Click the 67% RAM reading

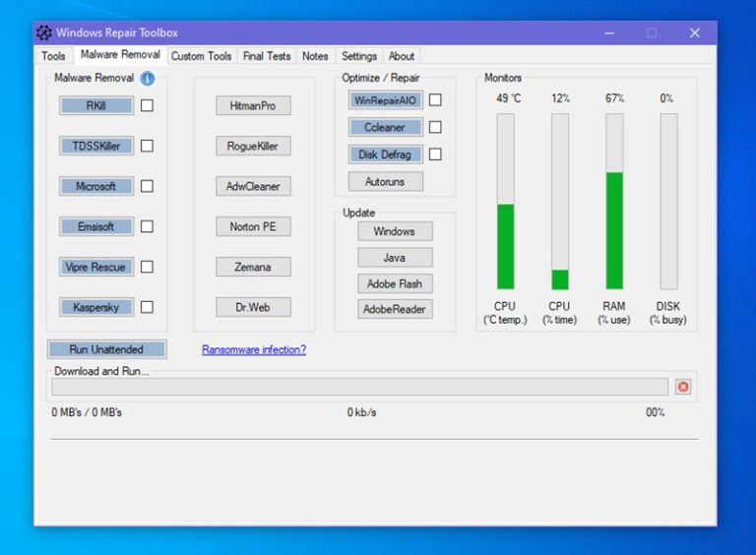click(x=614, y=98)
